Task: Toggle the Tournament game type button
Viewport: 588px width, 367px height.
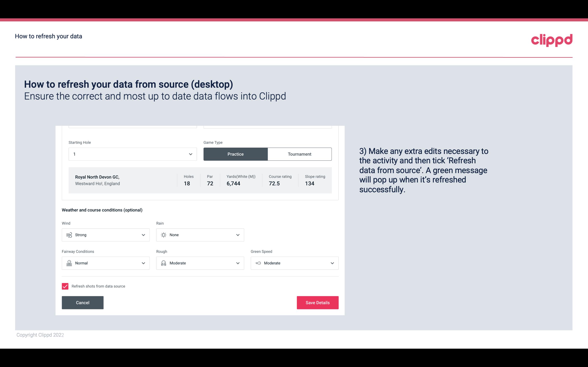Action: (x=299, y=154)
